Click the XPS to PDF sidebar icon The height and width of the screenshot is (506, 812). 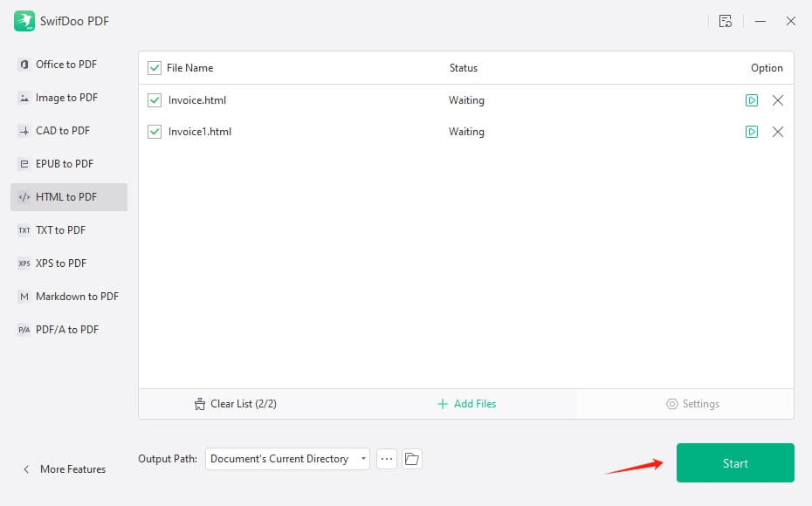[x=24, y=263]
